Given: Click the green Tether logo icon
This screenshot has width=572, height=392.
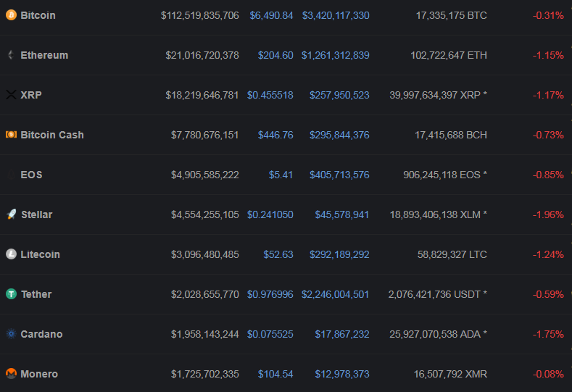Looking at the screenshot, I should (x=11, y=294).
